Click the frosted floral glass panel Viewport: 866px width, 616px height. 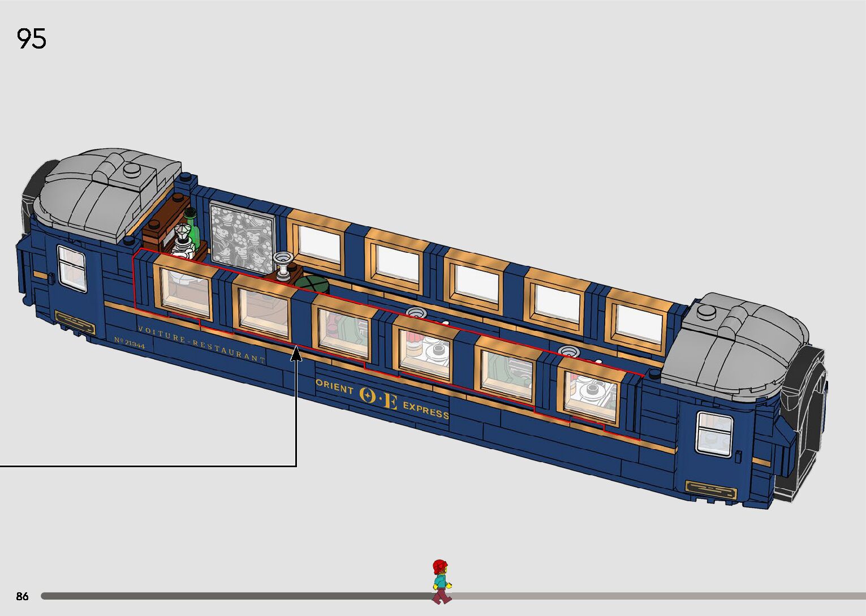pos(242,236)
